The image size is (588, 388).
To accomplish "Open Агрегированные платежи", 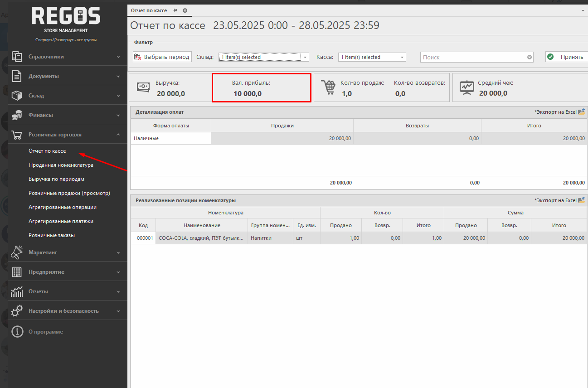I will [x=61, y=221].
